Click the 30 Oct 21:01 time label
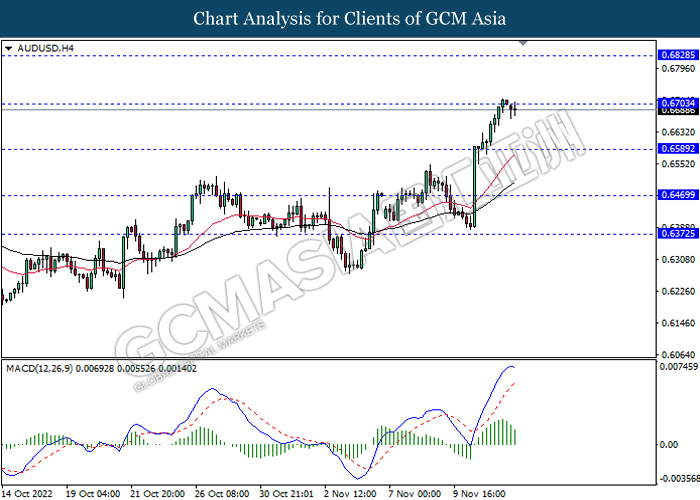 pyautogui.click(x=287, y=494)
